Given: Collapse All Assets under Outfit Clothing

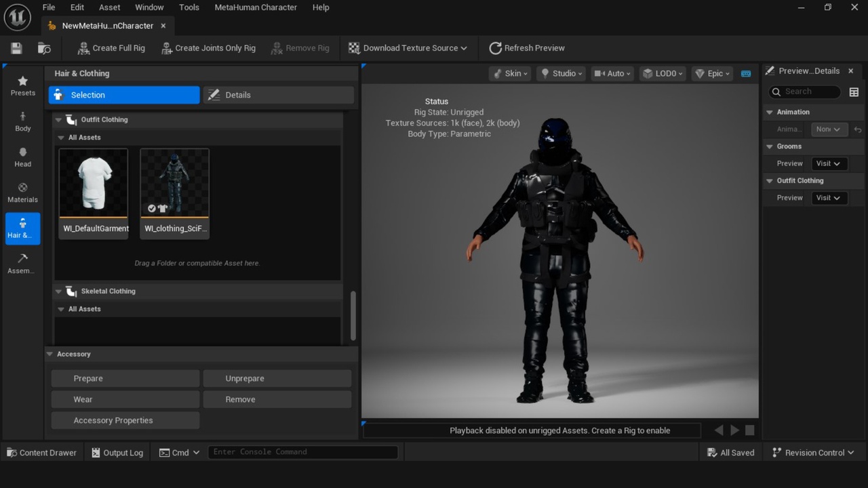Looking at the screenshot, I should coord(61,138).
